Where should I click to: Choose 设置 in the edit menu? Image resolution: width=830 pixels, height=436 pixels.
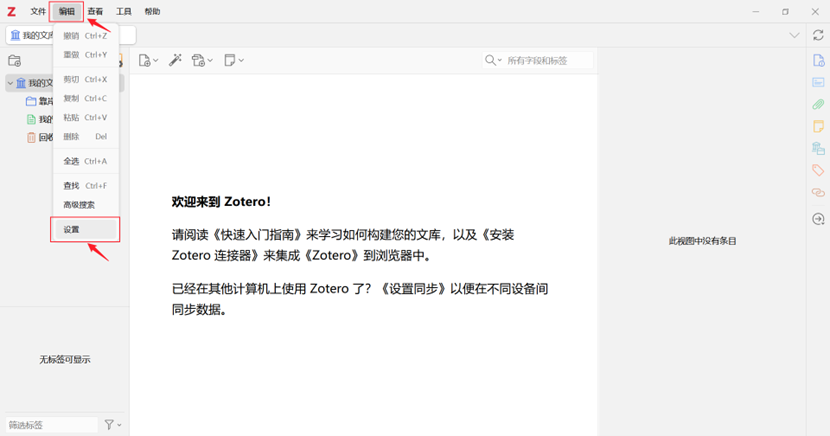85,230
